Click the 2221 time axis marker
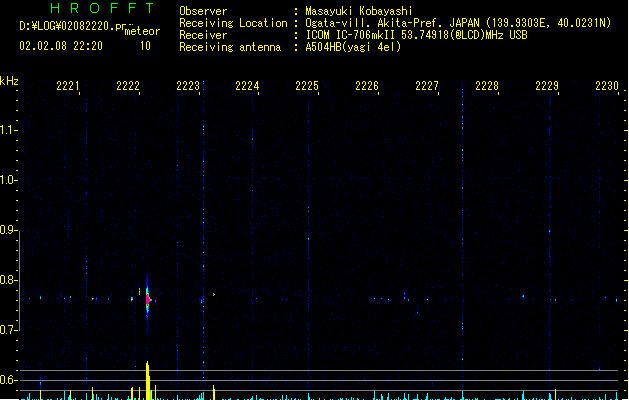 pyautogui.click(x=67, y=86)
